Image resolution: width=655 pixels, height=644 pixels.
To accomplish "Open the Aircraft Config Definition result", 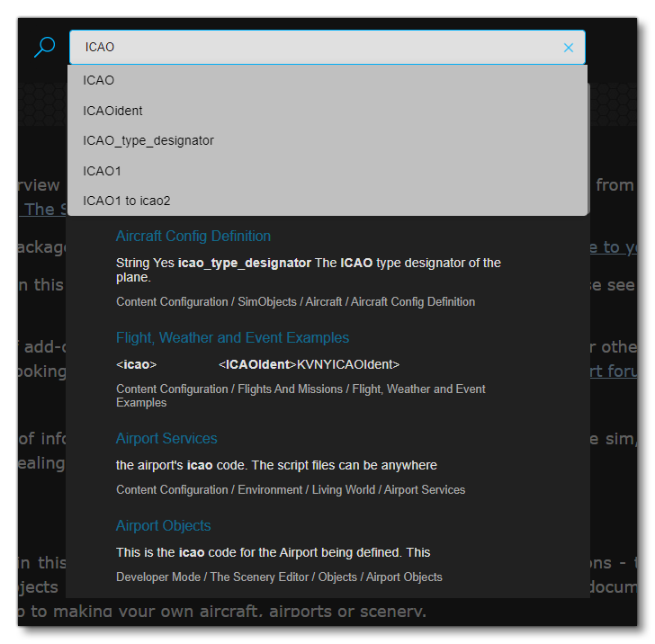I will coord(193,236).
